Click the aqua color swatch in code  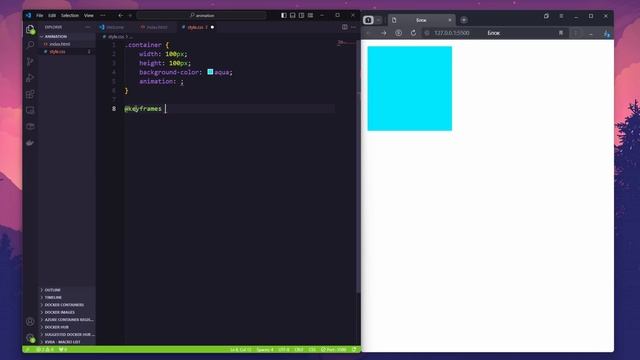coord(210,72)
